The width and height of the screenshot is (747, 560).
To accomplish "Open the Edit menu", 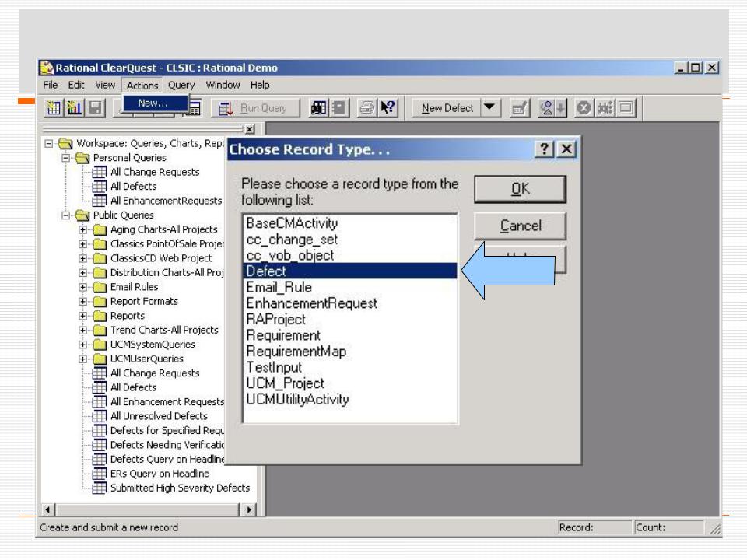I will (75, 86).
